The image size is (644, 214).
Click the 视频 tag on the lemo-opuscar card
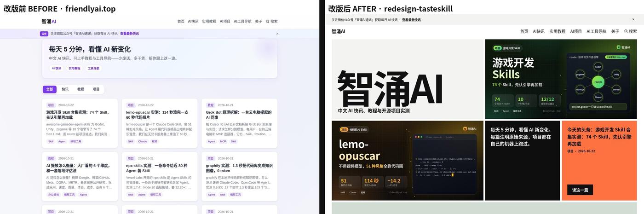pyautogui.click(x=155, y=141)
